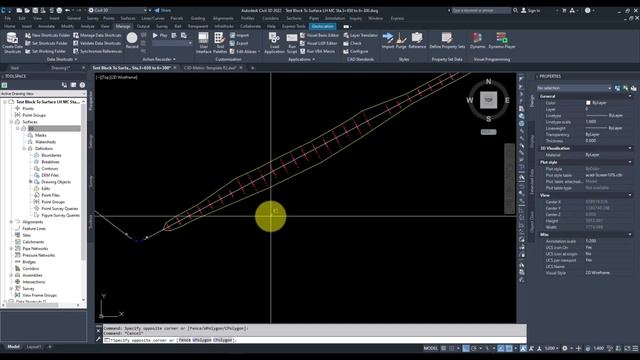Click the Share button
640x360 pixels.
pos(163,10)
